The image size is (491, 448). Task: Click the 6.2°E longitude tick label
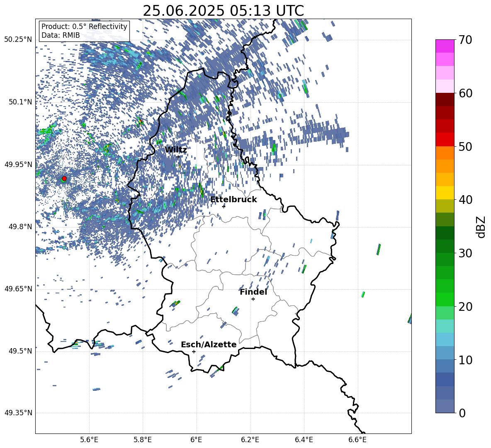point(250,440)
